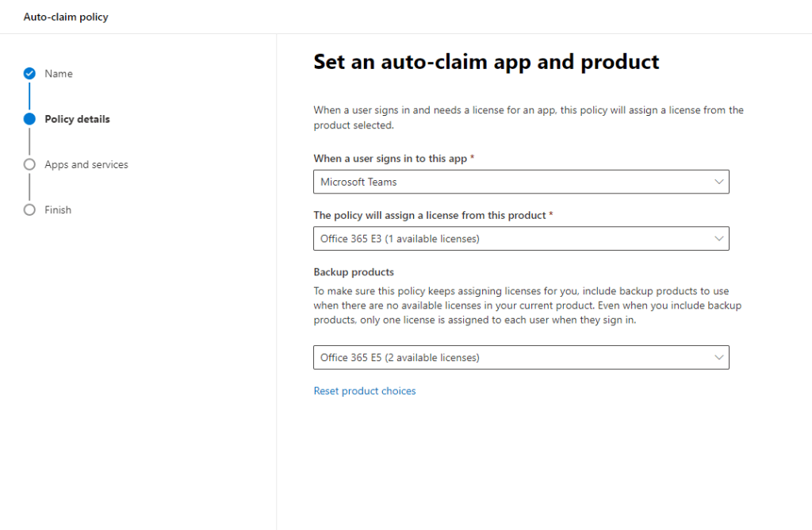Click the completed Name step checkmark icon
812x530 pixels.
(29, 74)
